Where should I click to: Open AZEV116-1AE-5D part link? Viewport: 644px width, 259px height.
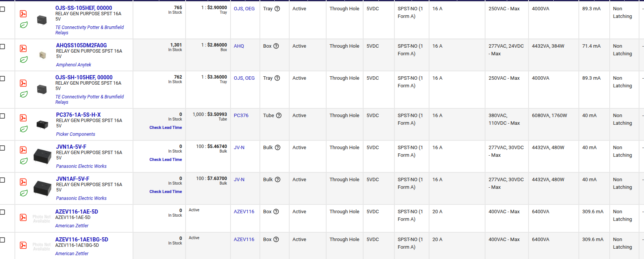point(77,211)
